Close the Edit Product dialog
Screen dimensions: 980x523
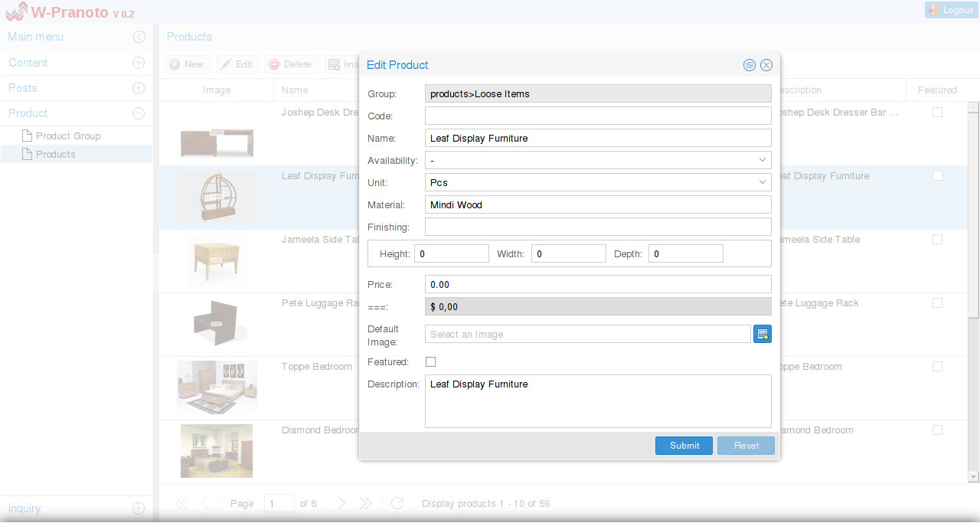click(x=766, y=65)
